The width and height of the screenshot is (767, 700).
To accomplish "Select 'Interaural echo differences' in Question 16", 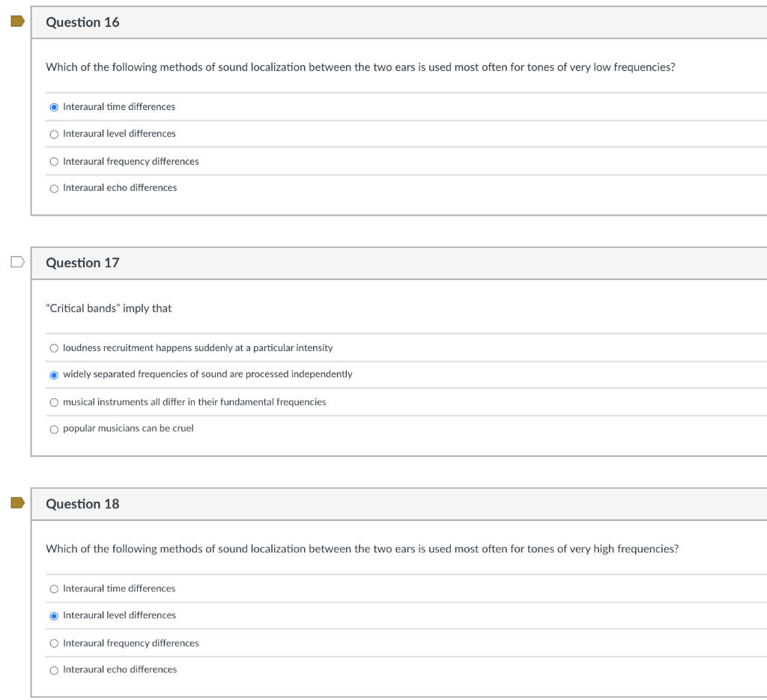I will (54, 188).
